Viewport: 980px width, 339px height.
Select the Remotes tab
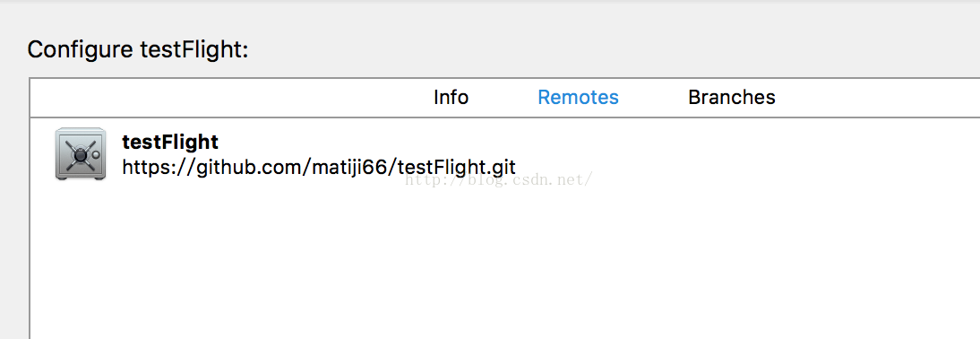coord(578,98)
